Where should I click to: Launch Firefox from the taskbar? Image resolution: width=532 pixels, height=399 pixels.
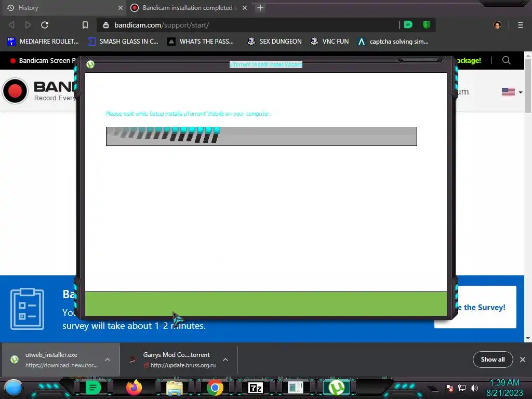(134, 388)
